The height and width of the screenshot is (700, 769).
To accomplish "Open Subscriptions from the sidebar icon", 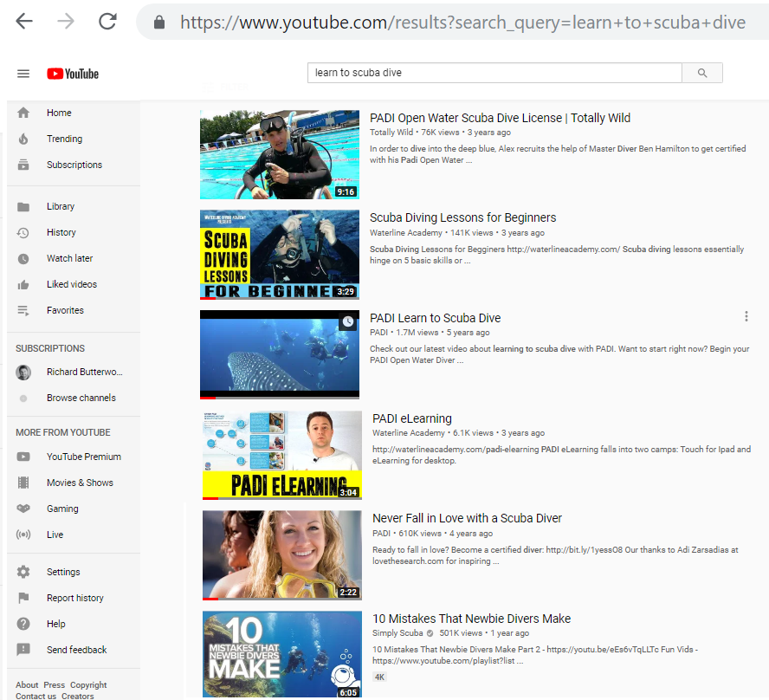I will (23, 165).
